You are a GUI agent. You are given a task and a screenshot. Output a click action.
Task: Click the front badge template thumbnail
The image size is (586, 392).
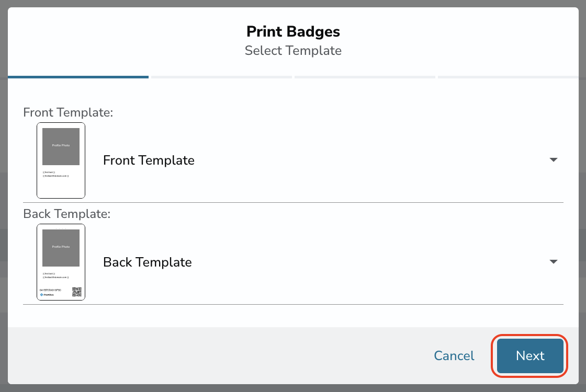[61, 160]
